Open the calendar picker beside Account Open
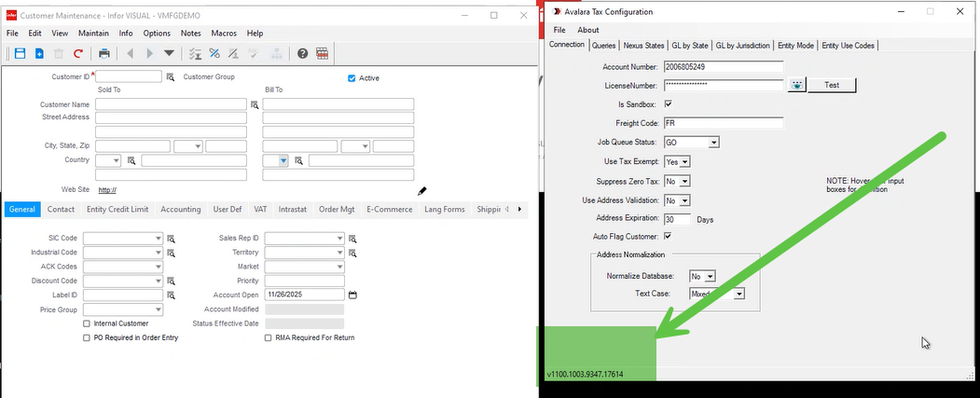The height and width of the screenshot is (398, 980). point(352,295)
